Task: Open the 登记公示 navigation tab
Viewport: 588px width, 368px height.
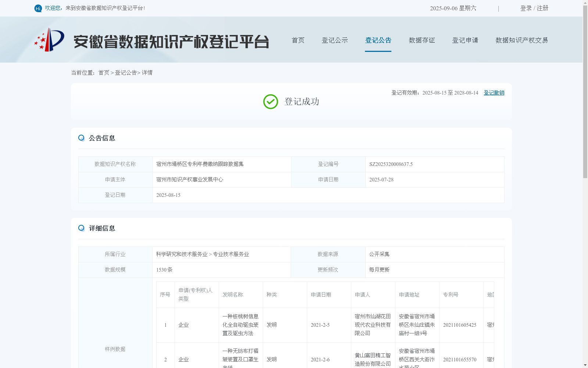Action: (335, 40)
